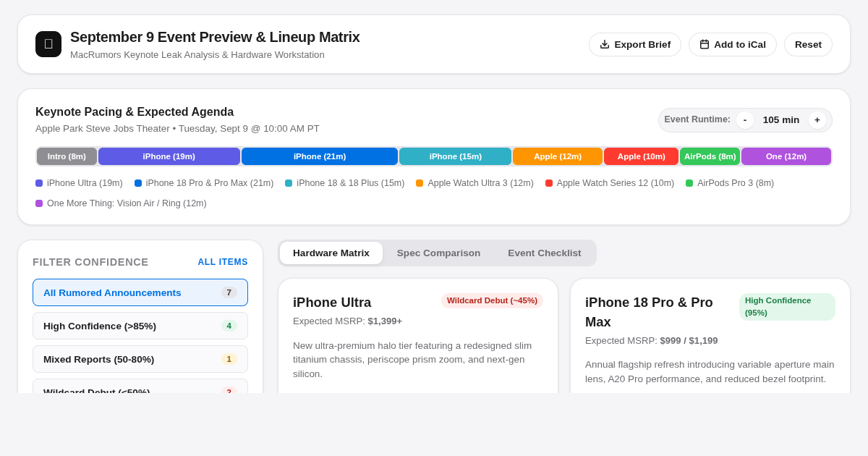Click the count badge 7 in filters

pos(229,292)
